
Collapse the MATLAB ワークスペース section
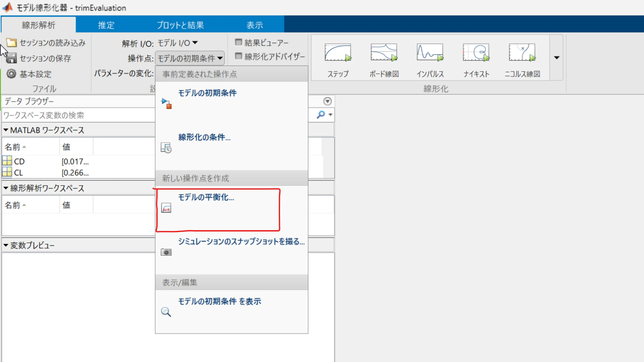[5, 130]
